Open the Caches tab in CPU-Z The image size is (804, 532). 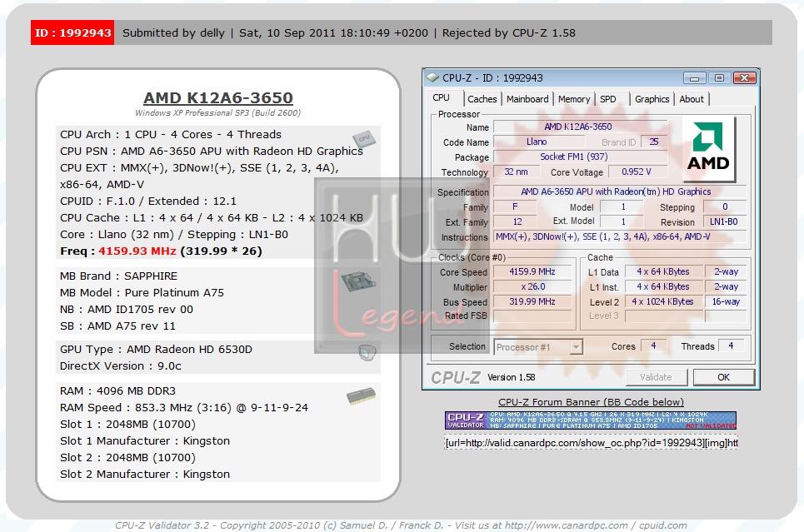coord(482,99)
